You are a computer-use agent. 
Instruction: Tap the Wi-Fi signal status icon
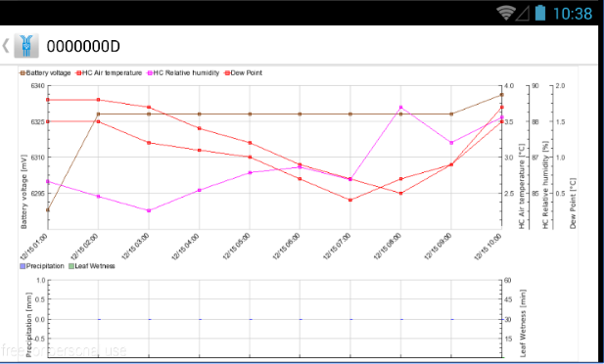[x=506, y=13]
